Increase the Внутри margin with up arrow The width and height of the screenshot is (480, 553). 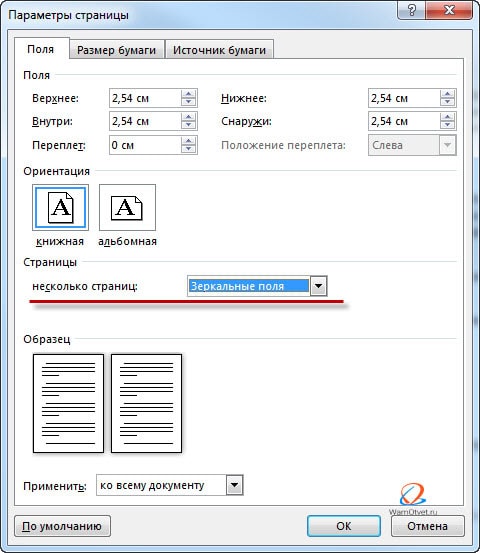(188, 117)
